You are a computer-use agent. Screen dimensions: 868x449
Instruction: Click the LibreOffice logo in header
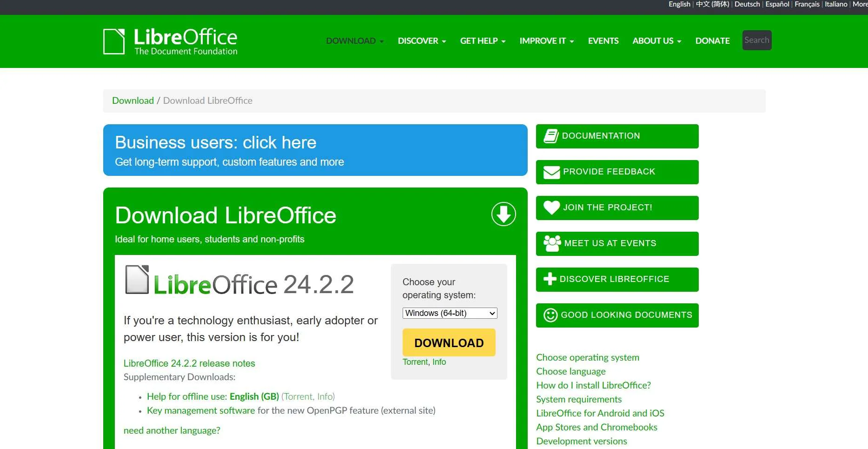coord(170,41)
